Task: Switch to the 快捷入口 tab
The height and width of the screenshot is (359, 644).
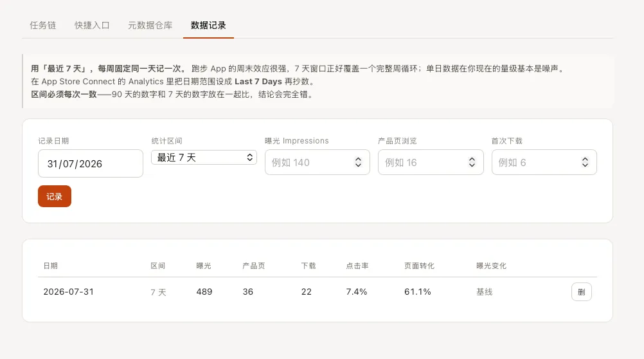Action: pos(92,26)
